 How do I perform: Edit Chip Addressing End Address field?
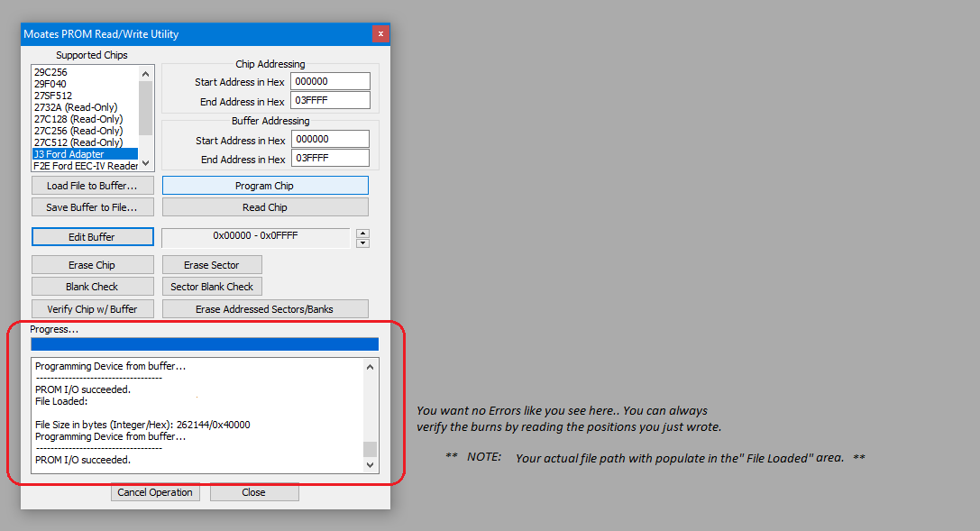click(x=330, y=101)
